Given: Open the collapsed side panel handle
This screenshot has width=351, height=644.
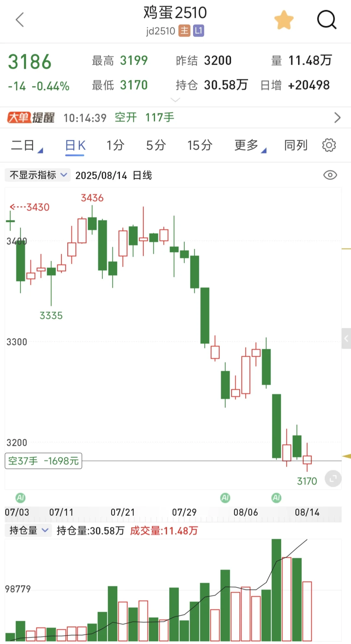Looking at the screenshot, I should click(x=346, y=339).
